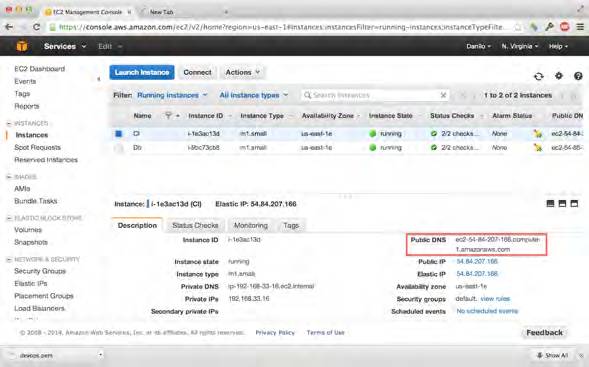Collapse the left navigation sidebar arrow

[x=98, y=79]
